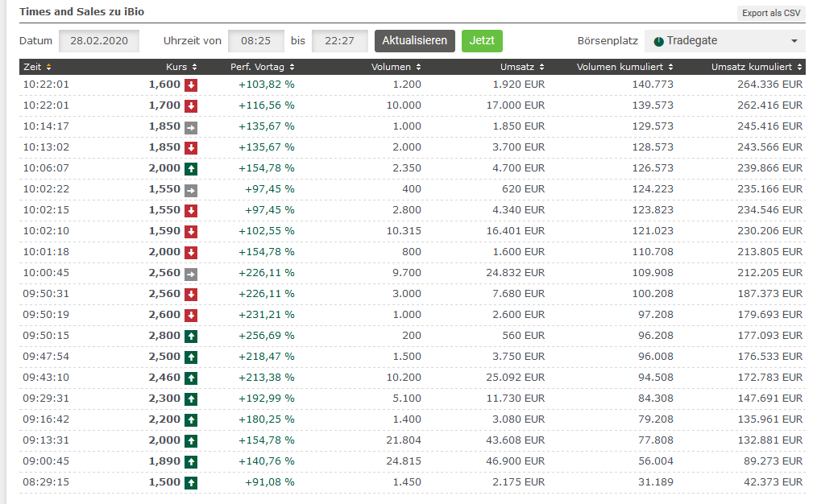Image resolution: width=817 pixels, height=504 pixels.
Task: Open the Börsenplatz Tradegate dropdown
Action: click(x=724, y=41)
